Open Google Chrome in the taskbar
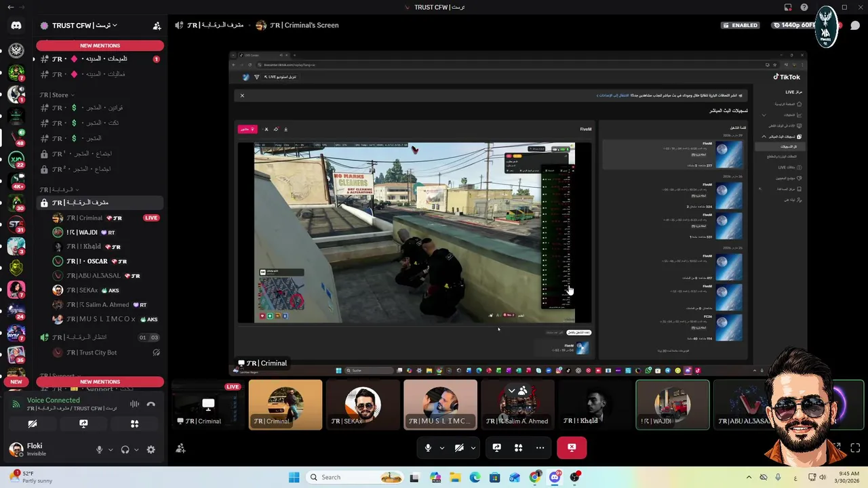 (x=535, y=477)
